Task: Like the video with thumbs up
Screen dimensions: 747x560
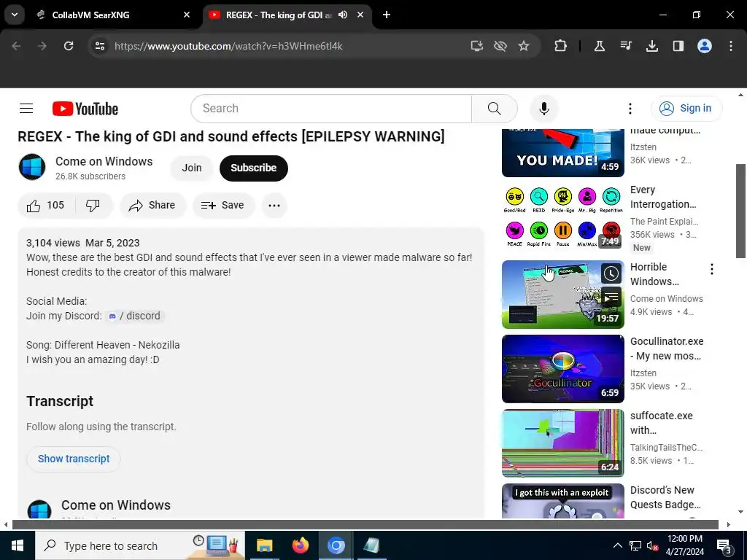Action: pyautogui.click(x=46, y=205)
